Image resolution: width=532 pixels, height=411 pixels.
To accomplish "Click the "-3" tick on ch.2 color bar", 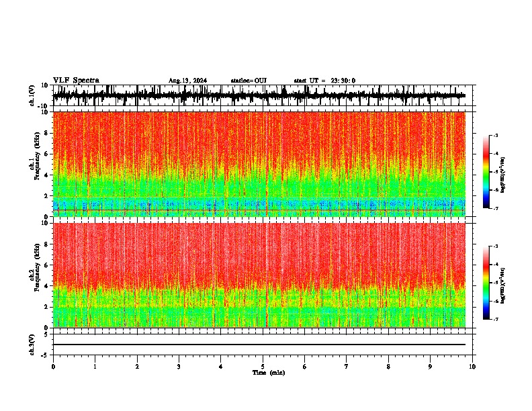I will click(496, 246).
